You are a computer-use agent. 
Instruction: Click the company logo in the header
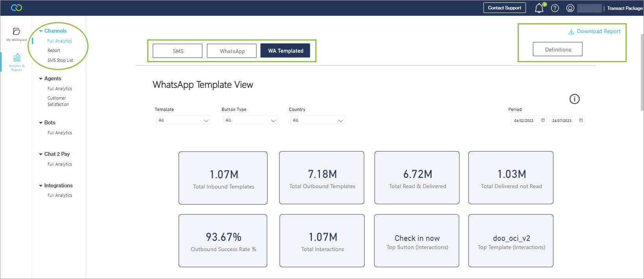click(x=17, y=8)
